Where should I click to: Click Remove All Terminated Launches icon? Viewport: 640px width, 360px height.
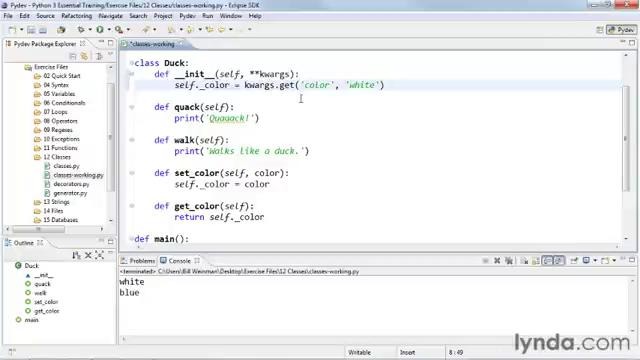(x=509, y=260)
